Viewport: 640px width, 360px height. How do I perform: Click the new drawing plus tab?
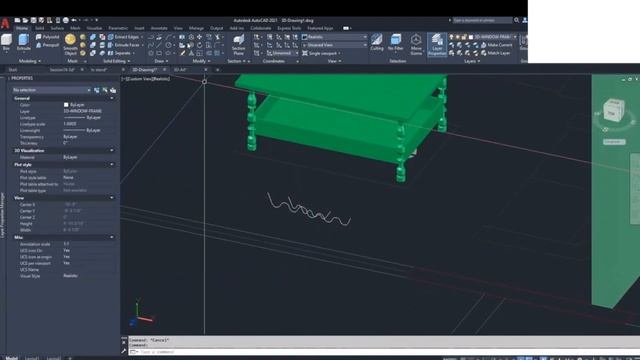click(217, 70)
